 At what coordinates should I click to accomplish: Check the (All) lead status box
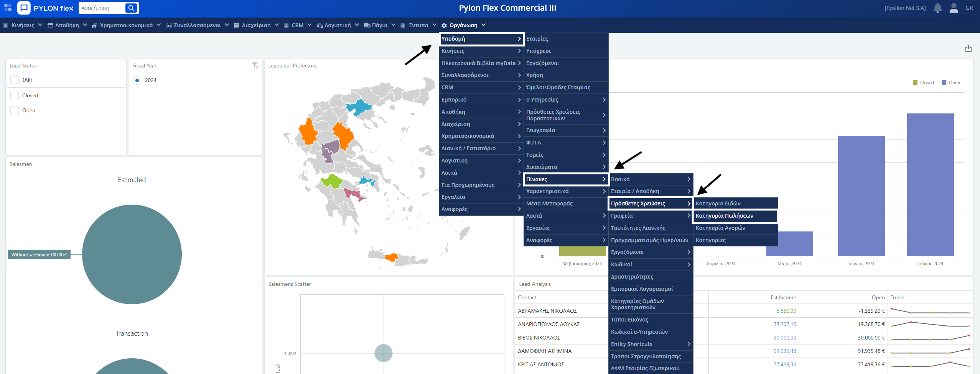[x=15, y=80]
